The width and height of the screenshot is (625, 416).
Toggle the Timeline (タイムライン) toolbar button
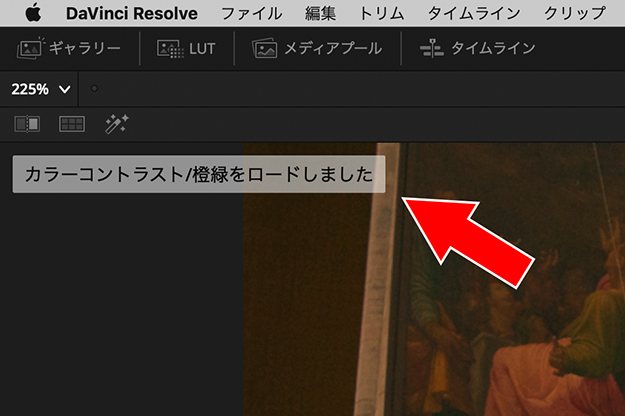478,48
